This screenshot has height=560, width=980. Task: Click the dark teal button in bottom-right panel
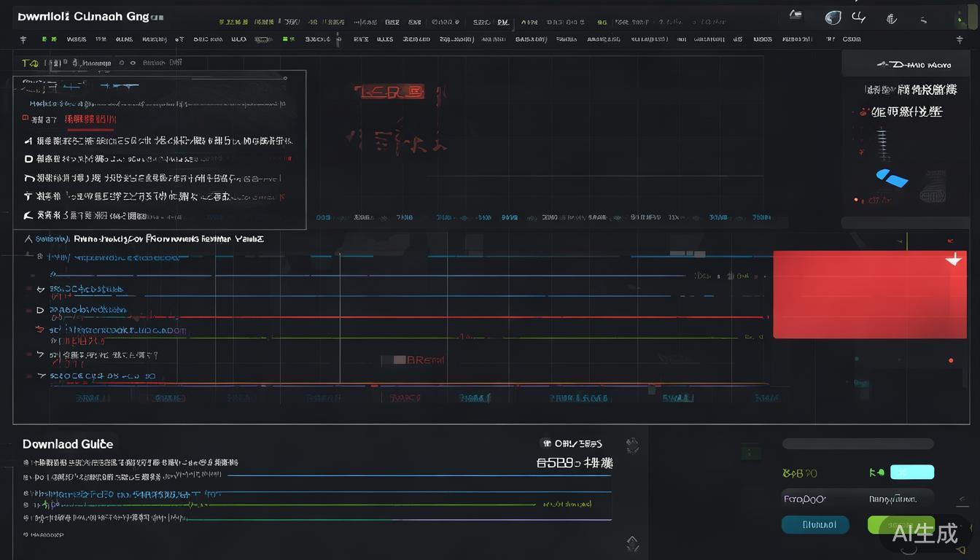(814, 524)
